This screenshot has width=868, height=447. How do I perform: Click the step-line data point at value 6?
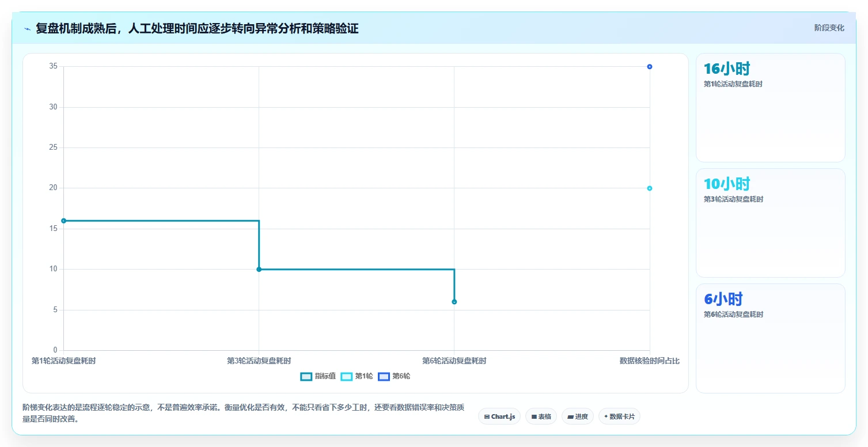click(454, 302)
